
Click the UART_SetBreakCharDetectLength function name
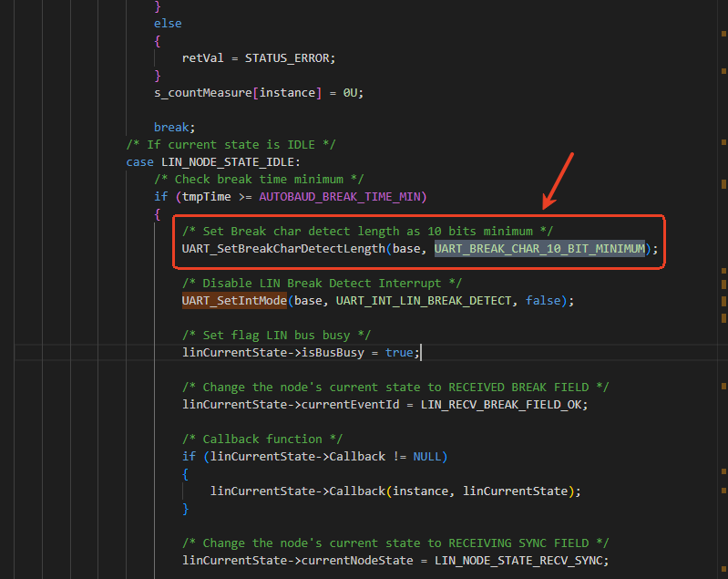pyautogui.click(x=284, y=248)
